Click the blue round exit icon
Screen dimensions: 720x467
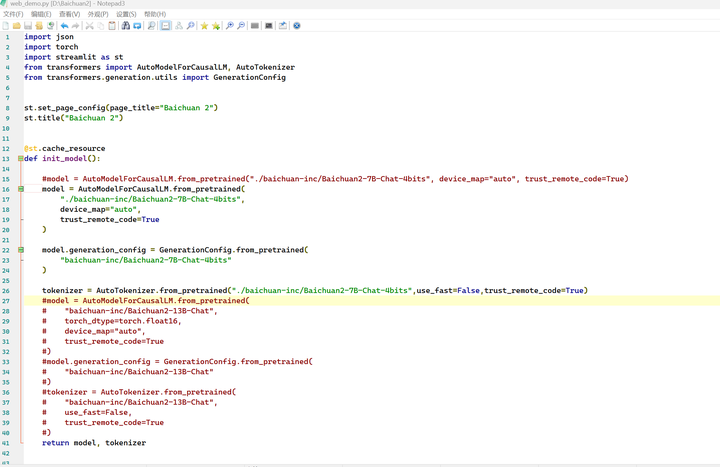point(297,26)
